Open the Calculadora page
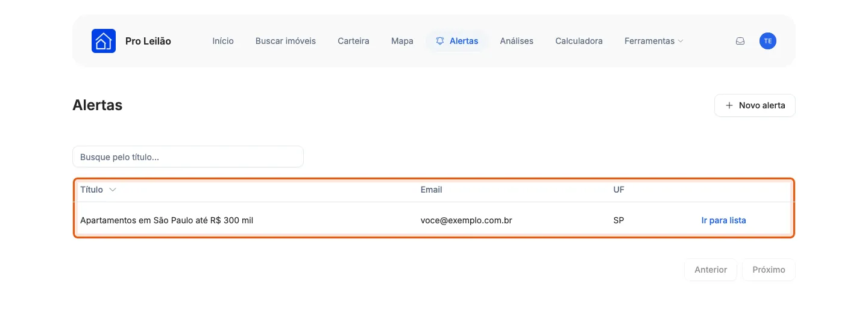 [579, 41]
